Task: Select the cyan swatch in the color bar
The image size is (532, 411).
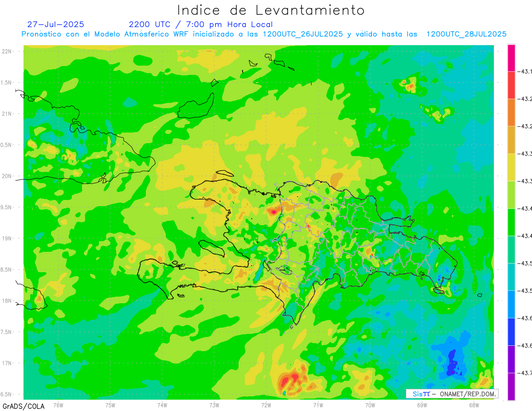Action: (x=511, y=277)
